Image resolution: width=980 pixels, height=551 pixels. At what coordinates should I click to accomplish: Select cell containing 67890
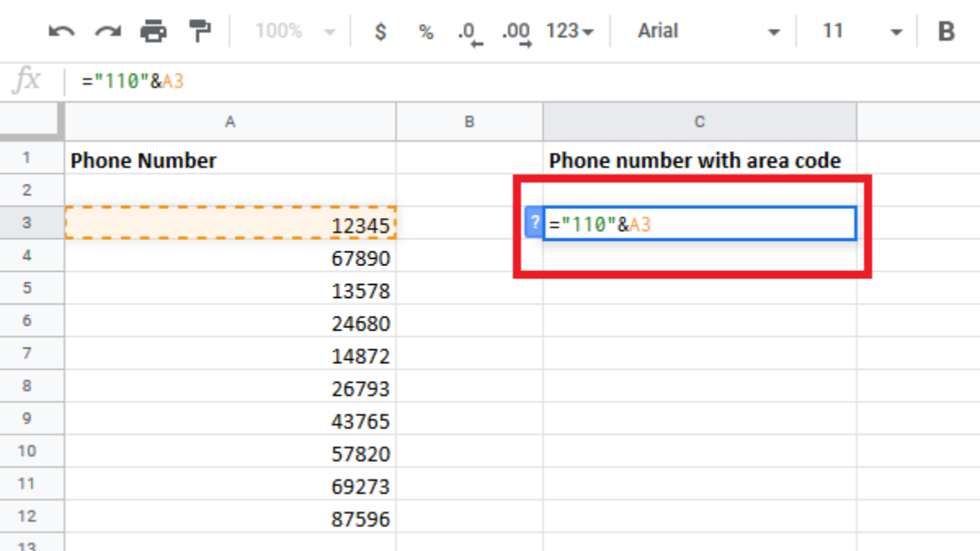click(230, 258)
